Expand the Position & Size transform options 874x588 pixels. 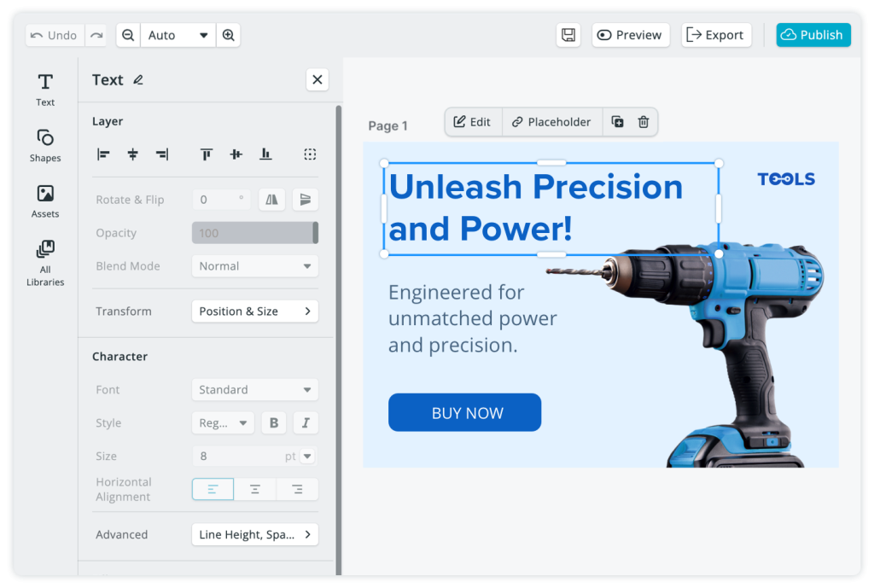point(254,311)
